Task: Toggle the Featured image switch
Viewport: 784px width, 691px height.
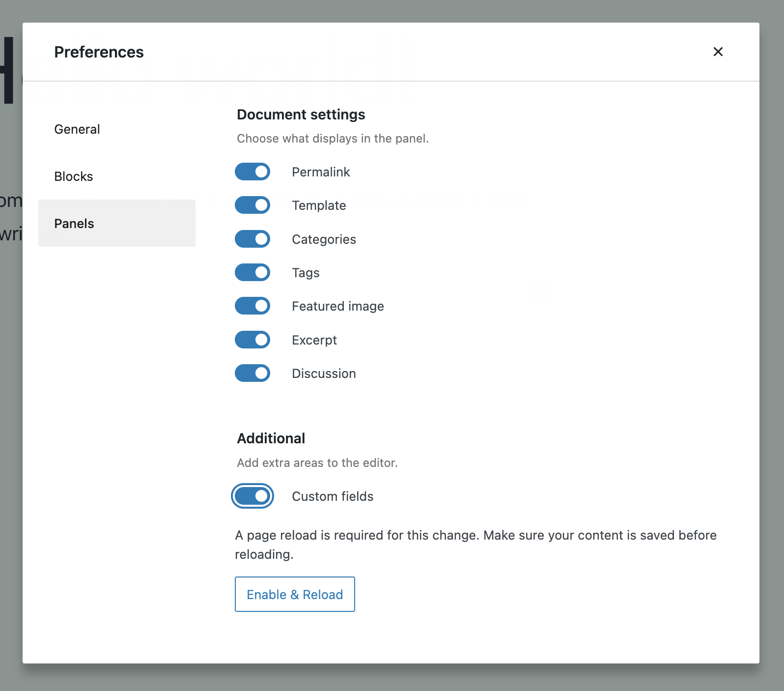Action: point(252,306)
